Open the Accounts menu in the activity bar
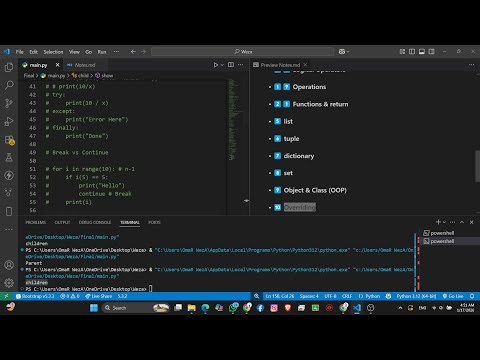 point(9,265)
